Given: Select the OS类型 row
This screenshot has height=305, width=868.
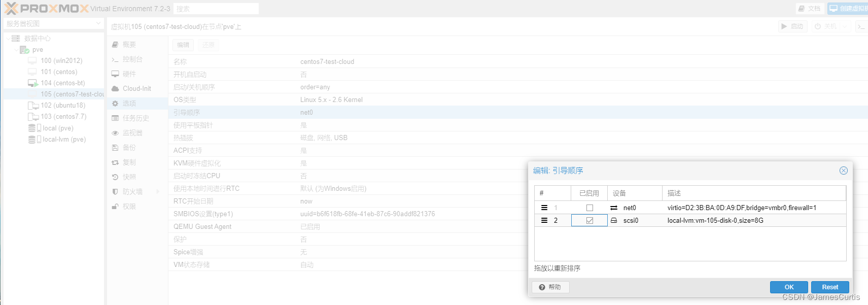Looking at the screenshot, I should tap(518, 100).
